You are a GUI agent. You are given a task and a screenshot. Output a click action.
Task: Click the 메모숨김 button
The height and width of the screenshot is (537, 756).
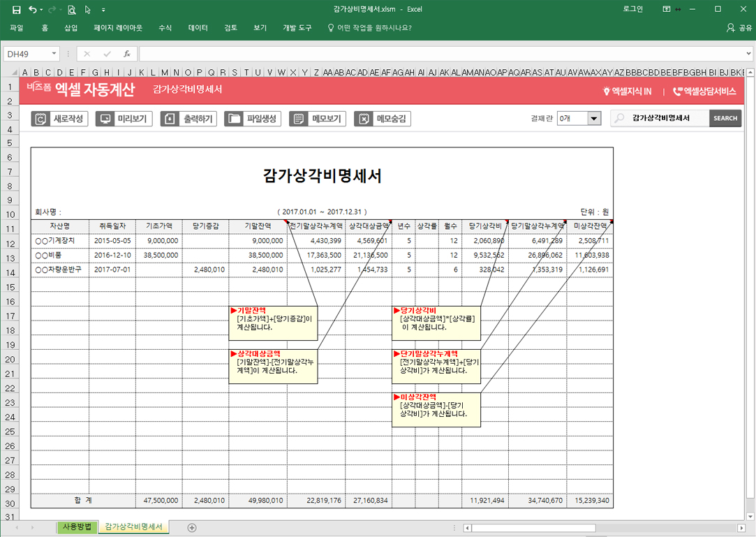383,119
